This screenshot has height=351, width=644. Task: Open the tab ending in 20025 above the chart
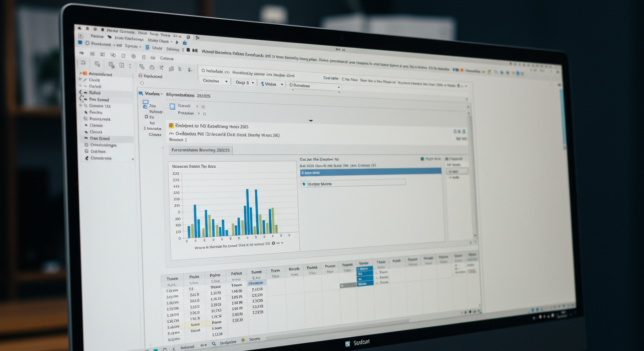pyautogui.click(x=200, y=150)
